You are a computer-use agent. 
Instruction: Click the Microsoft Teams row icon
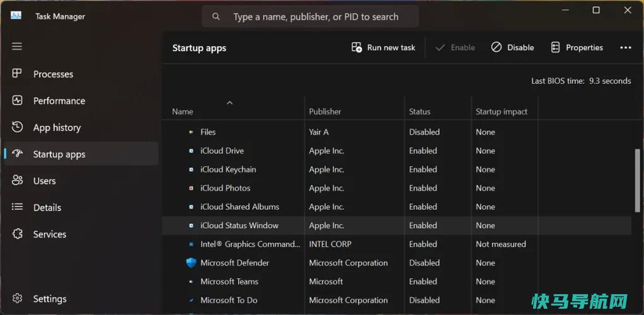[191, 282]
